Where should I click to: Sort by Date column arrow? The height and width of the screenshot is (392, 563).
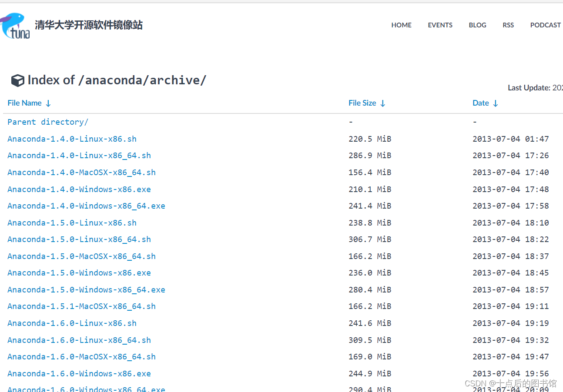[x=496, y=103]
